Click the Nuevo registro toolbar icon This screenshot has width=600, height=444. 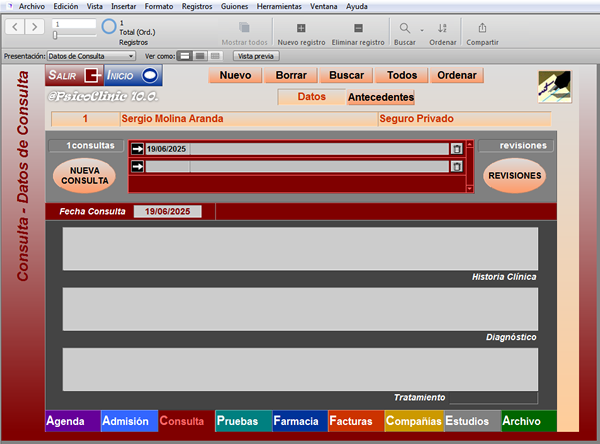[x=301, y=28]
